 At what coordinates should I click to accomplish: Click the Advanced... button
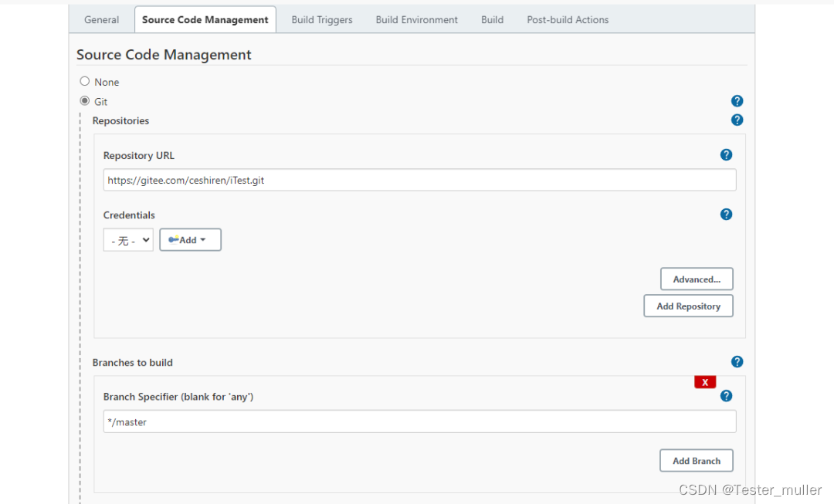click(697, 279)
